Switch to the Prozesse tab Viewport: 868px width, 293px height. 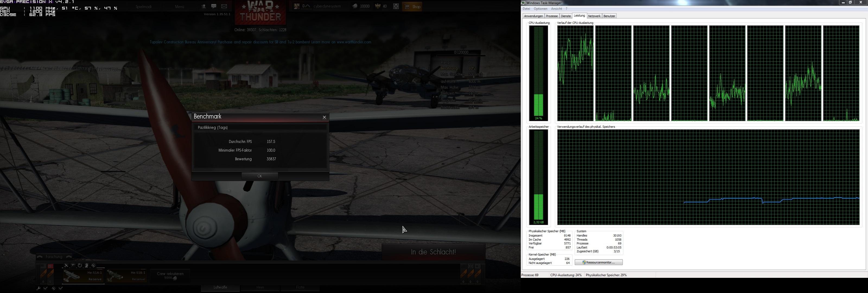[x=552, y=16]
